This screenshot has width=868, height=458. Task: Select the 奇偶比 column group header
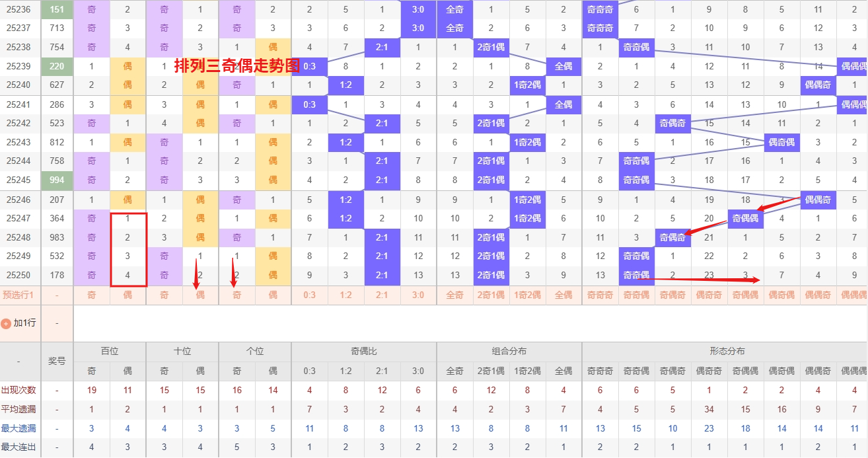(364, 352)
